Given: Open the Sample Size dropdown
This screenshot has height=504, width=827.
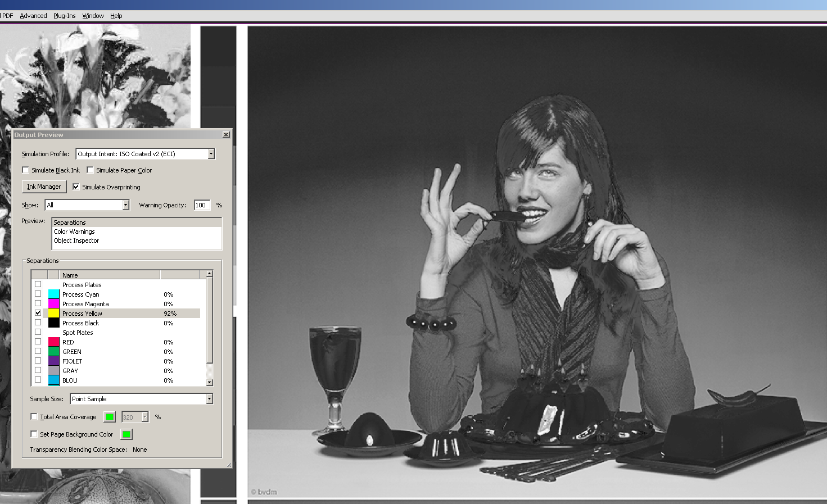Looking at the screenshot, I should coord(209,399).
